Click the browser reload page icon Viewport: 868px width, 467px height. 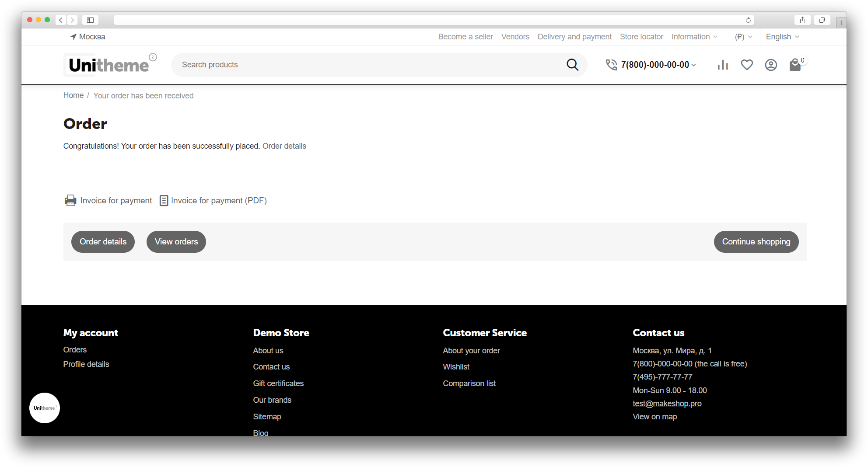(748, 20)
